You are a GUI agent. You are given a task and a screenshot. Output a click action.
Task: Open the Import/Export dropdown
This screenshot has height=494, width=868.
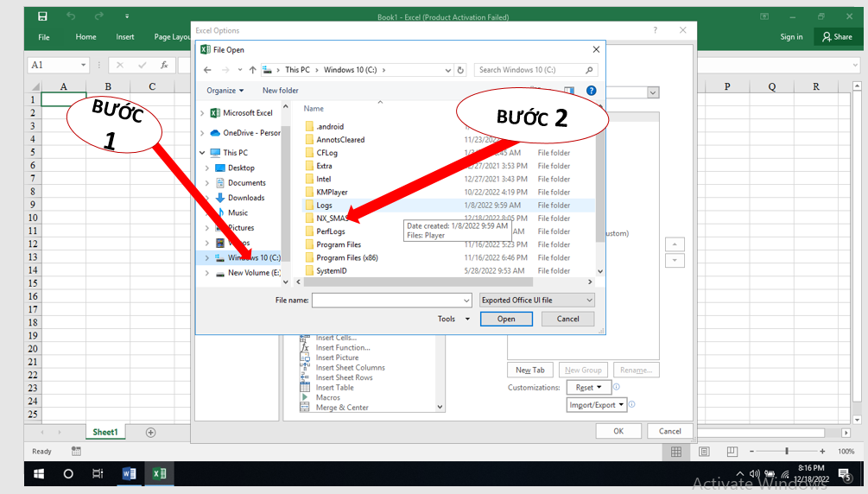596,404
